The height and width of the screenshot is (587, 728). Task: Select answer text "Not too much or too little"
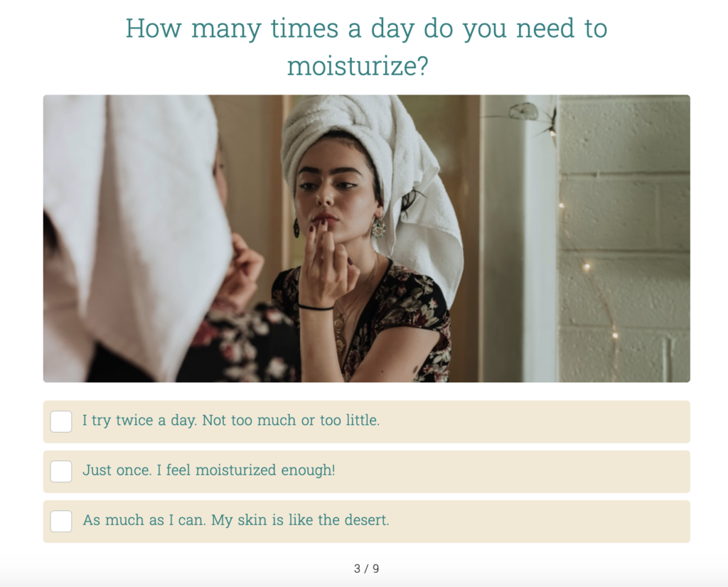click(291, 421)
